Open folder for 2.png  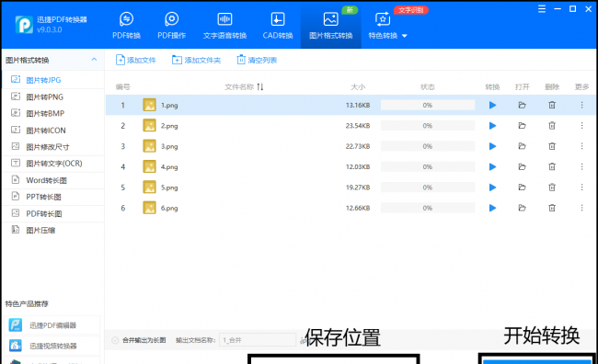click(523, 126)
